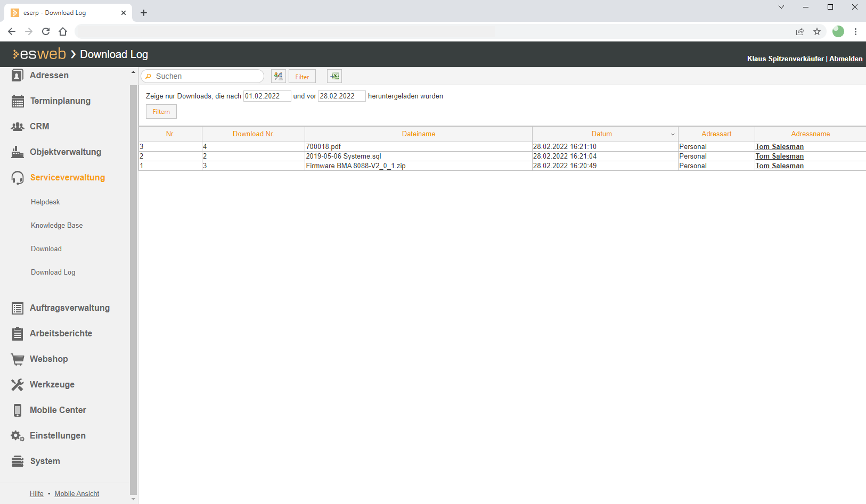Click the Webshop shopping cart icon
The image size is (866, 504).
click(x=18, y=359)
